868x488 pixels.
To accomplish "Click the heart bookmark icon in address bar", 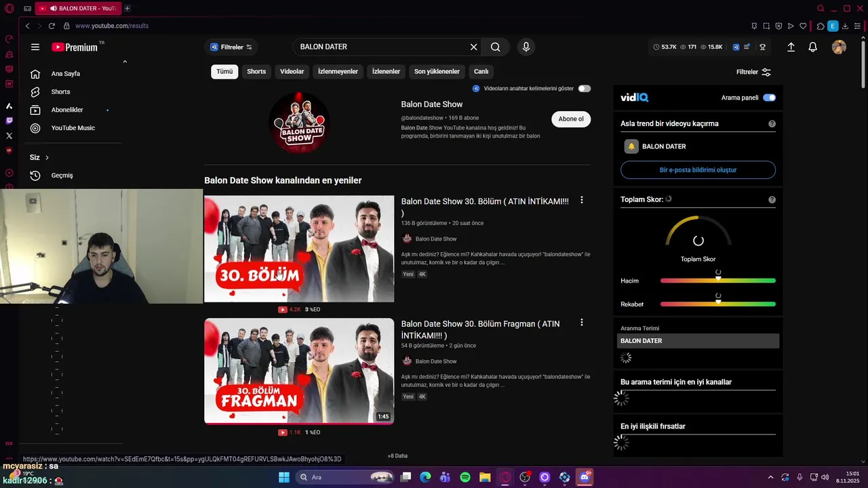I will [803, 26].
